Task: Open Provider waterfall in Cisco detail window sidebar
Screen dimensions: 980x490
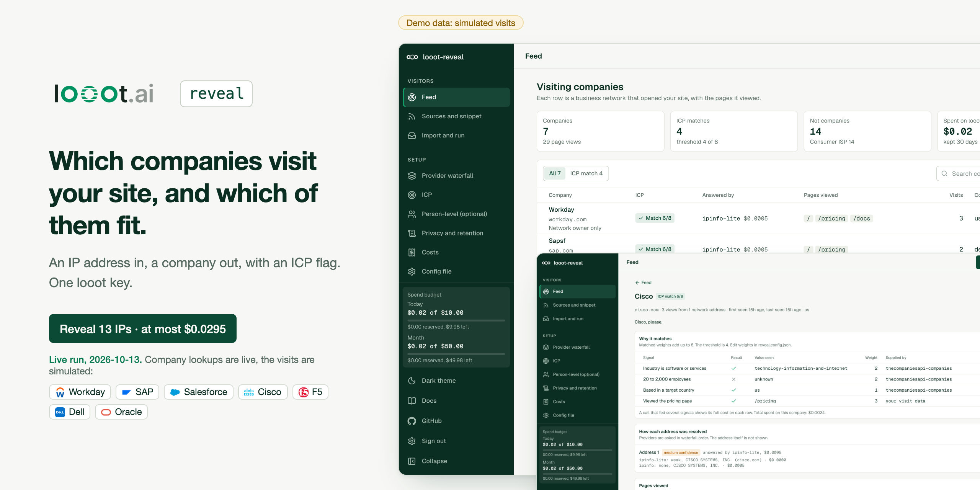Action: [577, 347]
